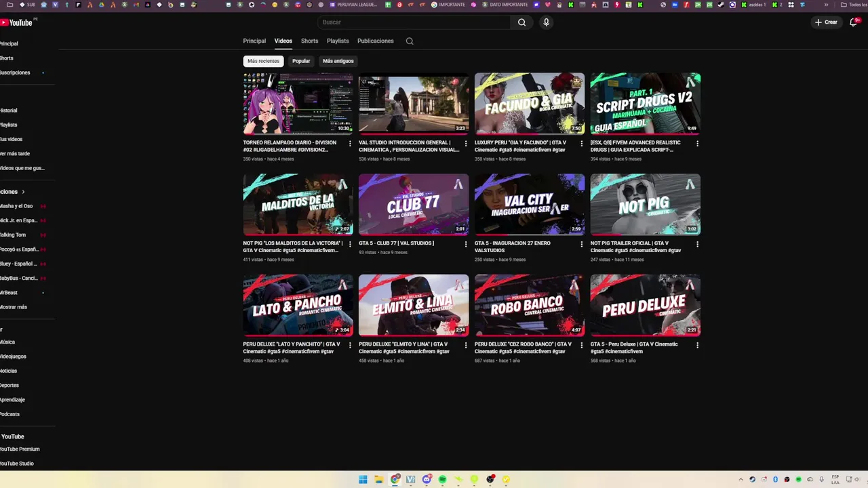Screen dimensions: 868x488
Task: Open the IMPORTANTE browser tab
Action: click(448, 5)
